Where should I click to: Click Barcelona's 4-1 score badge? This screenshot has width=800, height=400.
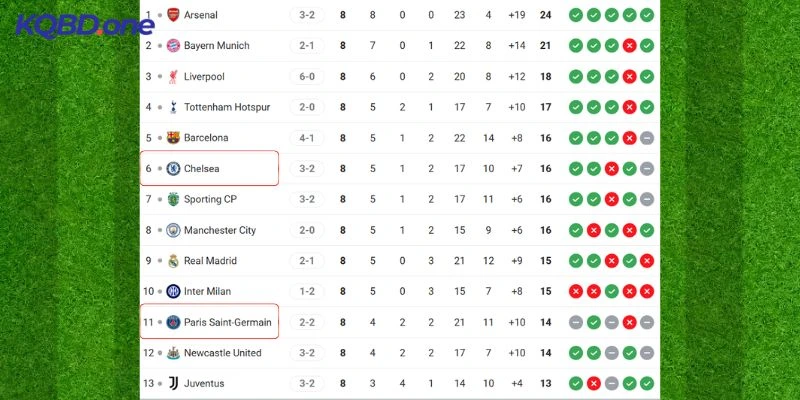pos(306,138)
